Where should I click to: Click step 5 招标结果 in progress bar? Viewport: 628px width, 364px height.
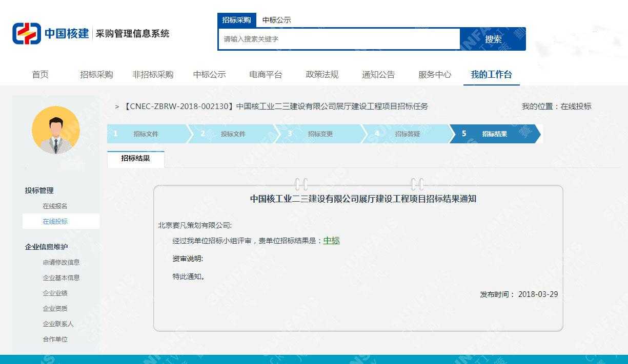pyautogui.click(x=493, y=134)
